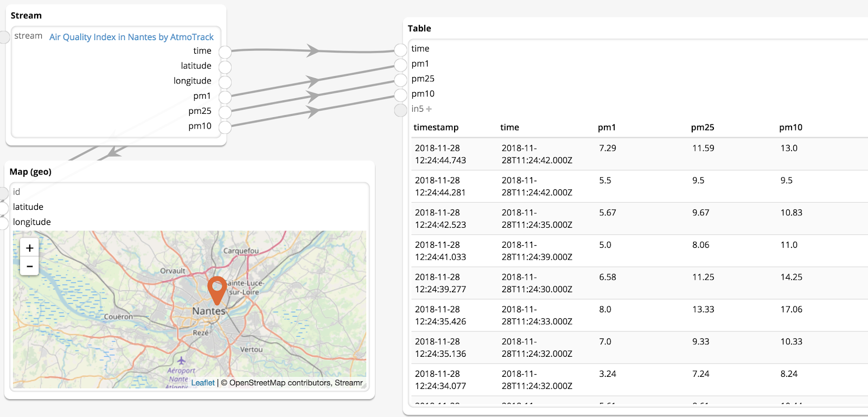Click pm1 value 7.29
This screenshot has width=868, height=417.
pyautogui.click(x=608, y=148)
